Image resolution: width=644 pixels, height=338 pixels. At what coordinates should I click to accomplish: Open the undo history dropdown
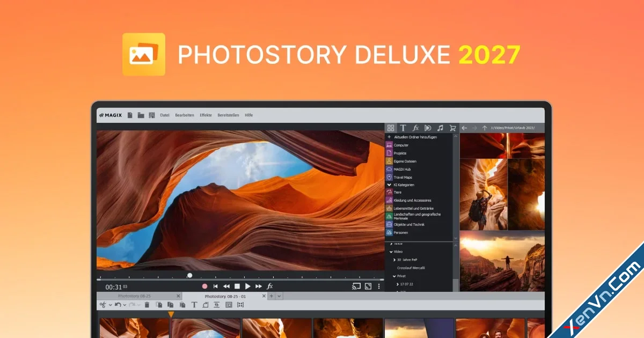pos(125,305)
